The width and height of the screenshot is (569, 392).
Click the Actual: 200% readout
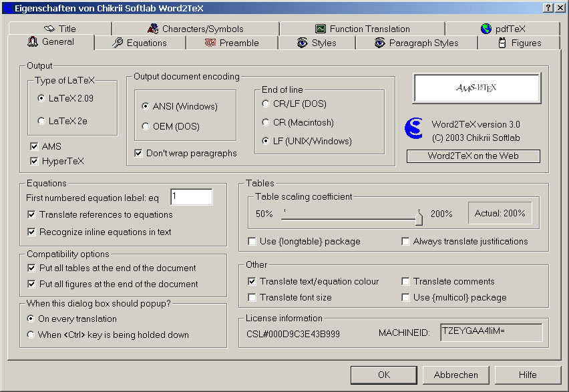[500, 213]
